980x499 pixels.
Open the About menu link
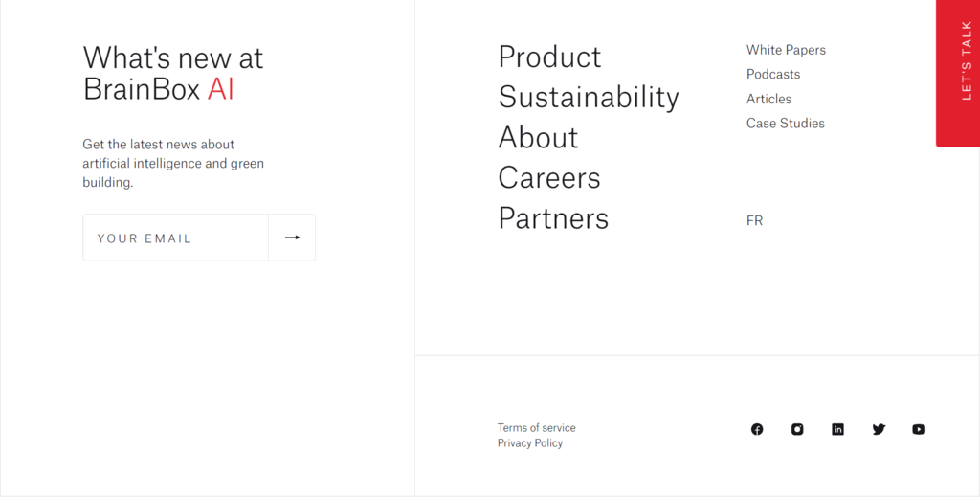click(538, 138)
